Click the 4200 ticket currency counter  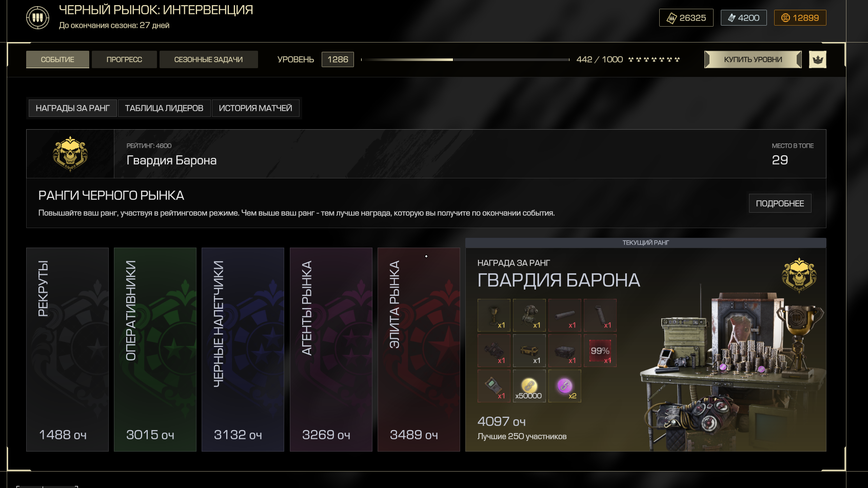[x=743, y=18]
